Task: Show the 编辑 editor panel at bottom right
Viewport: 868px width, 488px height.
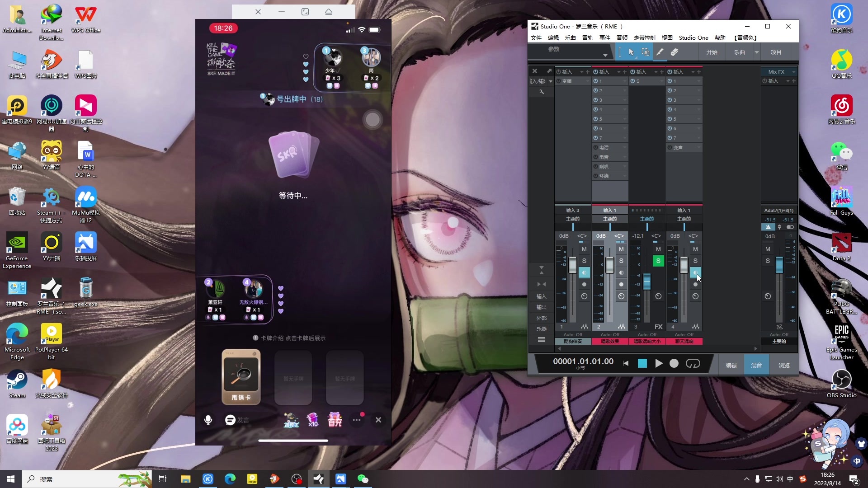Action: 731,365
